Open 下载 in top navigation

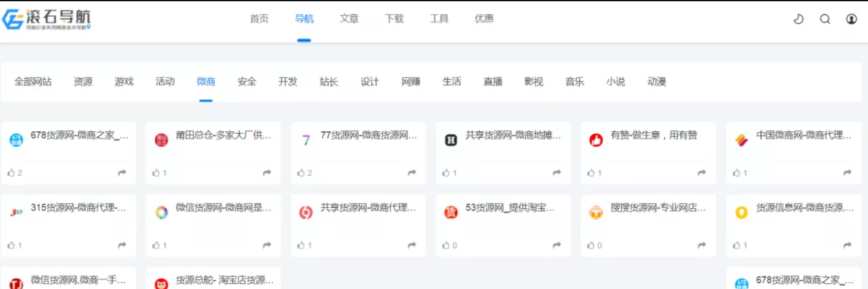pyautogui.click(x=394, y=19)
